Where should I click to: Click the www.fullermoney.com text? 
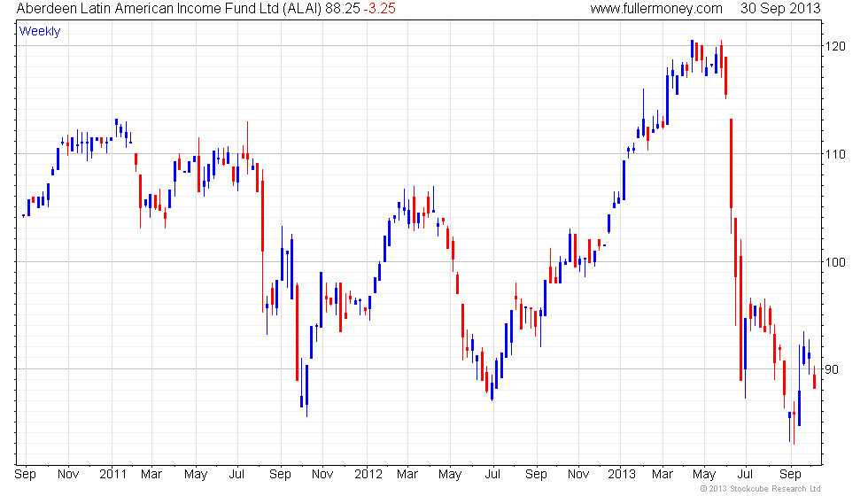pos(656,8)
